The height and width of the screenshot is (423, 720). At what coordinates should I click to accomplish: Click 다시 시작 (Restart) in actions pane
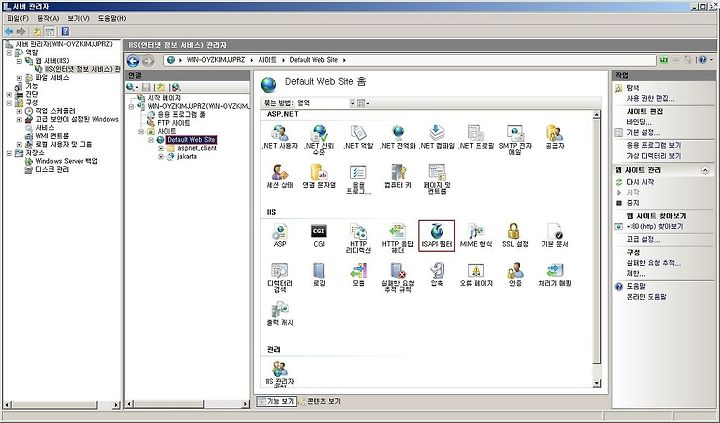coord(640,182)
